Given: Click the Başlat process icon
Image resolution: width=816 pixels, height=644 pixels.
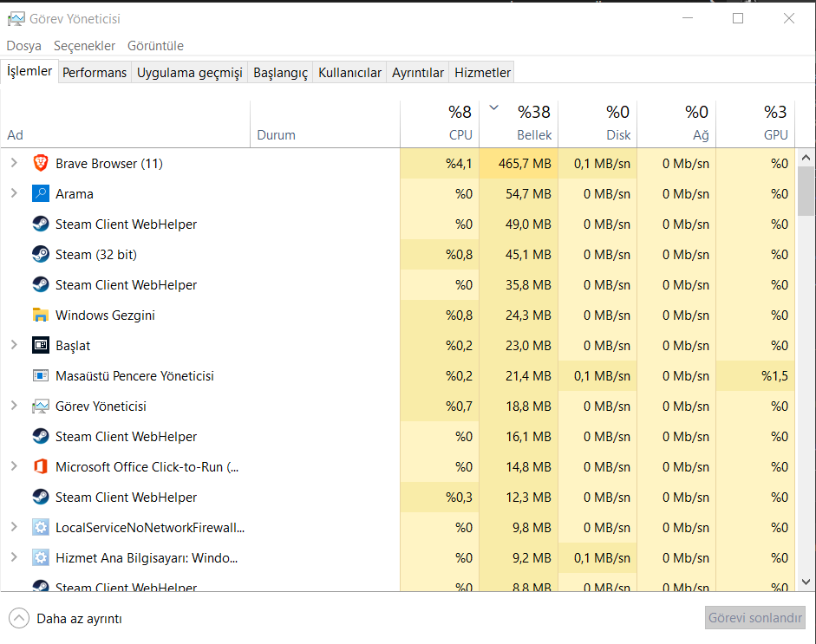Looking at the screenshot, I should click(40, 345).
